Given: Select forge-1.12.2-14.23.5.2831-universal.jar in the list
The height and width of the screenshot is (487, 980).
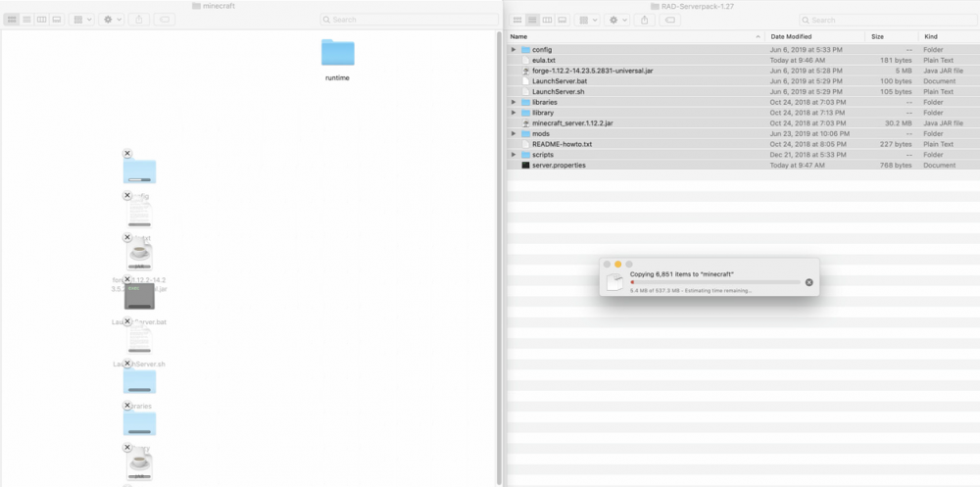Looking at the screenshot, I should pyautogui.click(x=743, y=71).
